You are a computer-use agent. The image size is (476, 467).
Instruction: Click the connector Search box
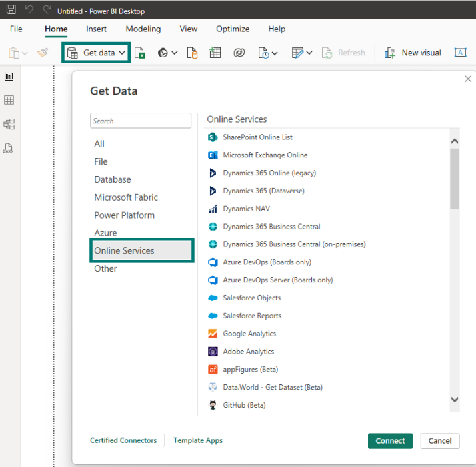141,121
